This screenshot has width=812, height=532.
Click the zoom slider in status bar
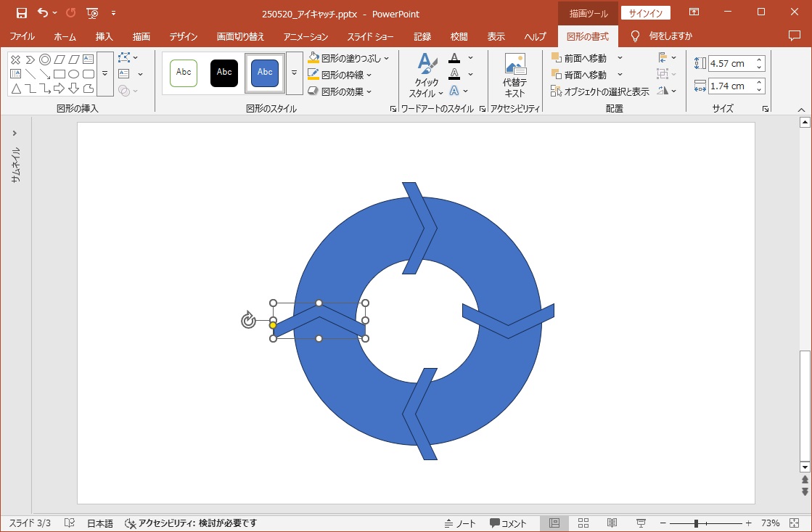(696, 523)
